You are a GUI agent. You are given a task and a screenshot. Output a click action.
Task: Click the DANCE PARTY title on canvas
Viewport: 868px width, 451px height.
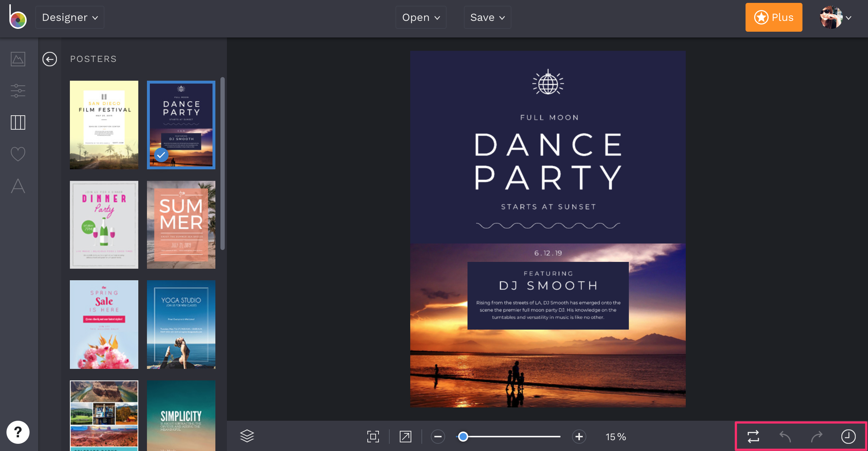548,161
